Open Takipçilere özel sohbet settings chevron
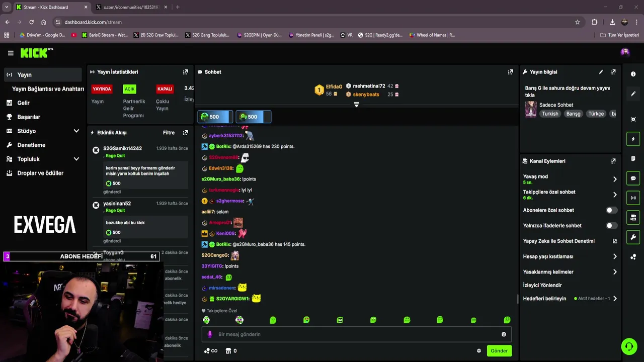The image size is (644, 362). pos(615,195)
